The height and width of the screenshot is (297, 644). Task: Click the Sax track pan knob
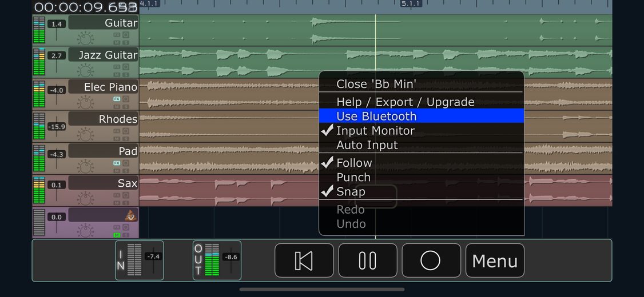tap(85, 199)
